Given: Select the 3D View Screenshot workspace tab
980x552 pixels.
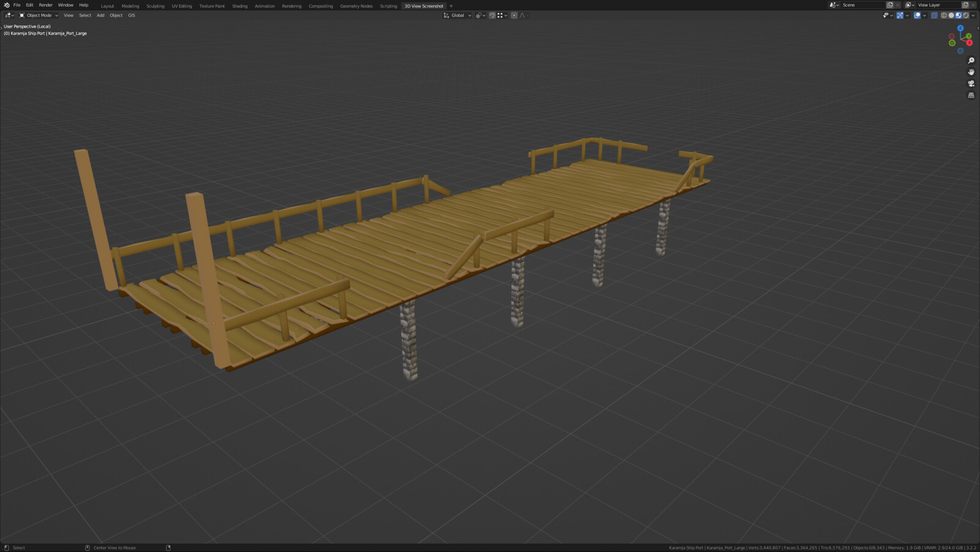Looking at the screenshot, I should [x=424, y=6].
